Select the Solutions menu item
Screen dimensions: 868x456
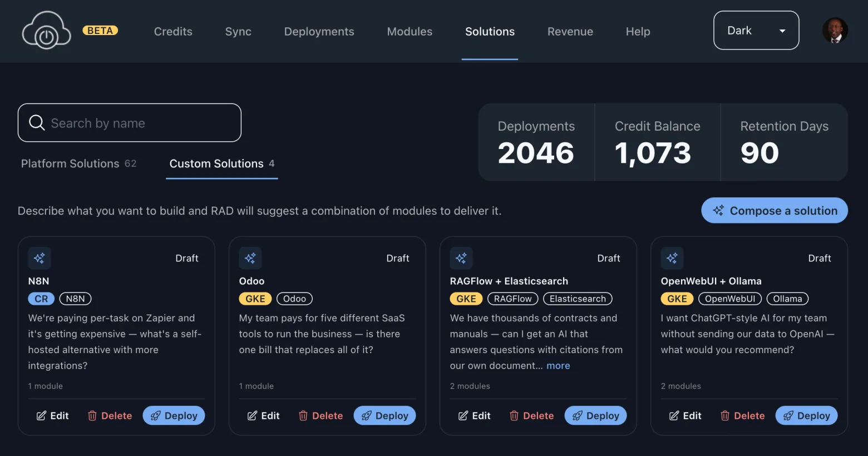(x=490, y=32)
